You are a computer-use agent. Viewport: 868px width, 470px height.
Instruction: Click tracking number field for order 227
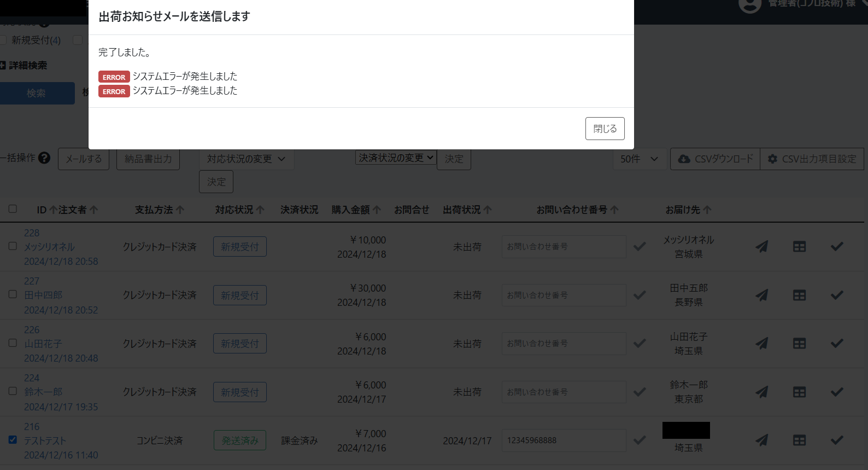(x=564, y=295)
